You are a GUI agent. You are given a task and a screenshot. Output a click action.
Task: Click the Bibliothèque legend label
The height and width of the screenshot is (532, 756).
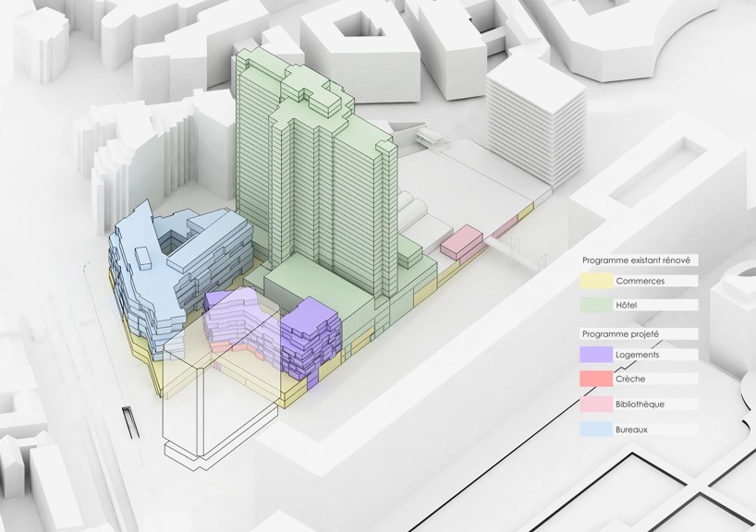click(x=640, y=404)
